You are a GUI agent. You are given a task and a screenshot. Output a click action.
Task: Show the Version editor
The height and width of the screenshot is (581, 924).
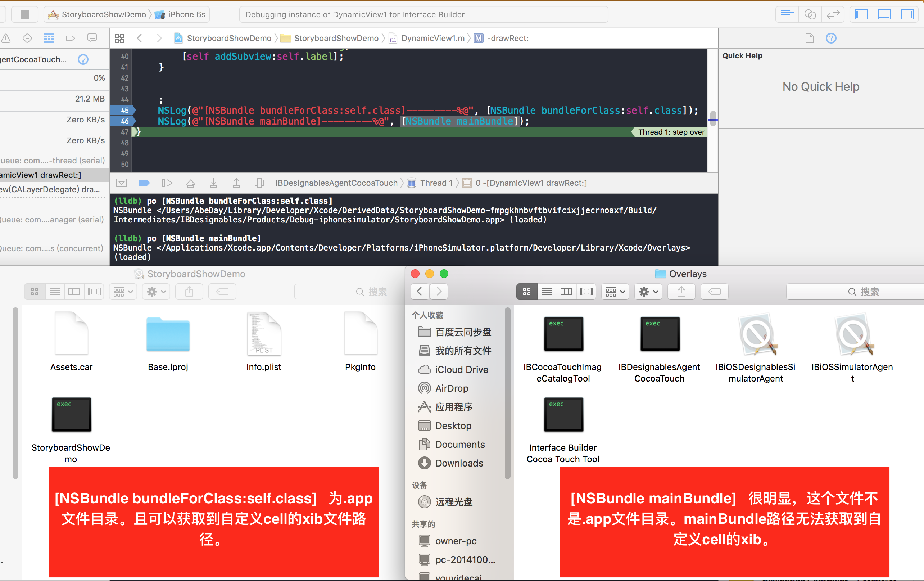[833, 15]
